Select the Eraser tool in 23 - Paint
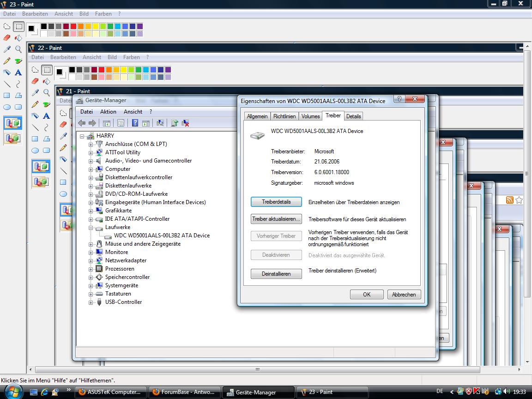 (7, 38)
